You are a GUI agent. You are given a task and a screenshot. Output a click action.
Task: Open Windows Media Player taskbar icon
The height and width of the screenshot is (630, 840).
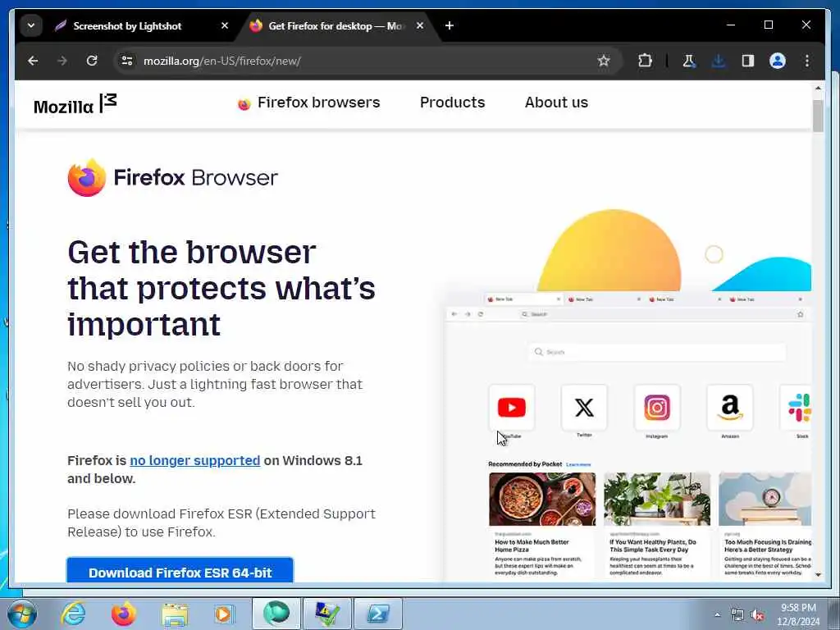[x=224, y=614]
